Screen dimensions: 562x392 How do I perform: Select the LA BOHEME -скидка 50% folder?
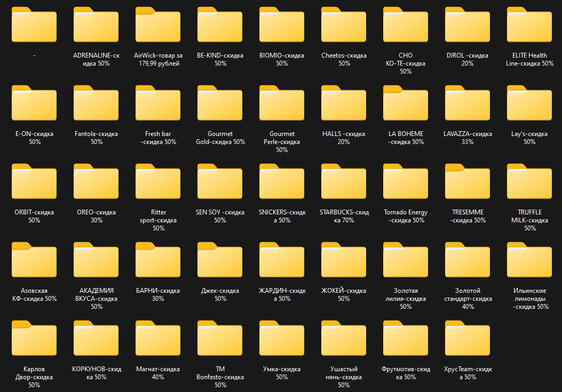406,103
